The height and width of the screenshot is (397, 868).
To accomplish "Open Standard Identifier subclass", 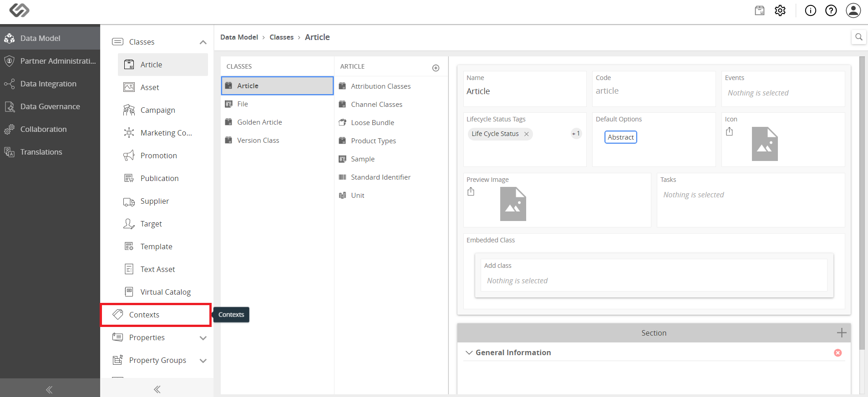I will 391,177.
